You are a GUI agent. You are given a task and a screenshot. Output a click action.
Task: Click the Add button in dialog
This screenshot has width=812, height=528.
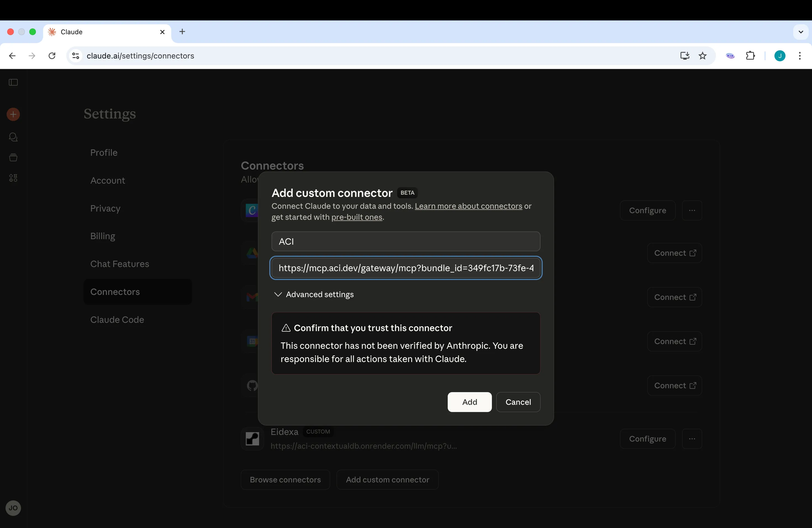[470, 402]
